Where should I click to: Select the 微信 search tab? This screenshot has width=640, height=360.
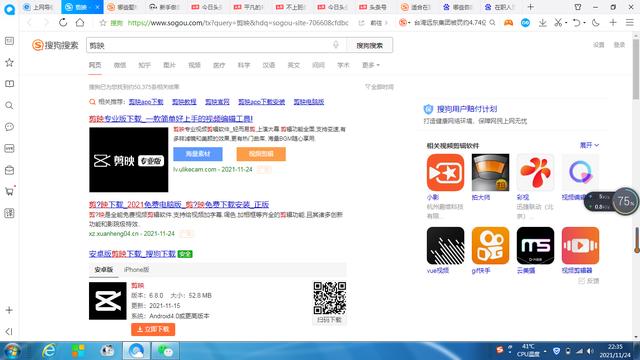pos(120,65)
